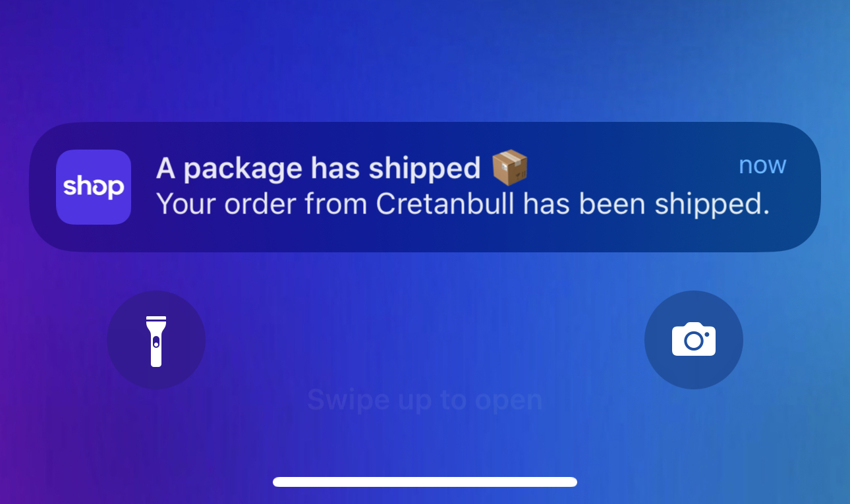Click the package box emoji

[x=510, y=168]
